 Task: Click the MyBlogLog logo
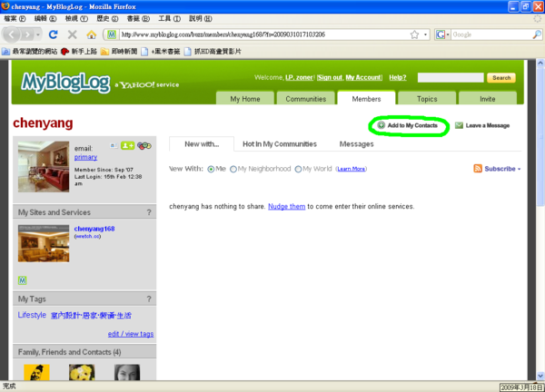pyautogui.click(x=65, y=83)
